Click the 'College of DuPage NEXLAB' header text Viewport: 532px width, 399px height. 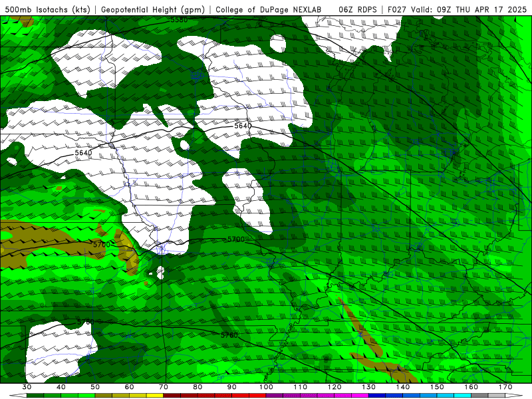269,9
